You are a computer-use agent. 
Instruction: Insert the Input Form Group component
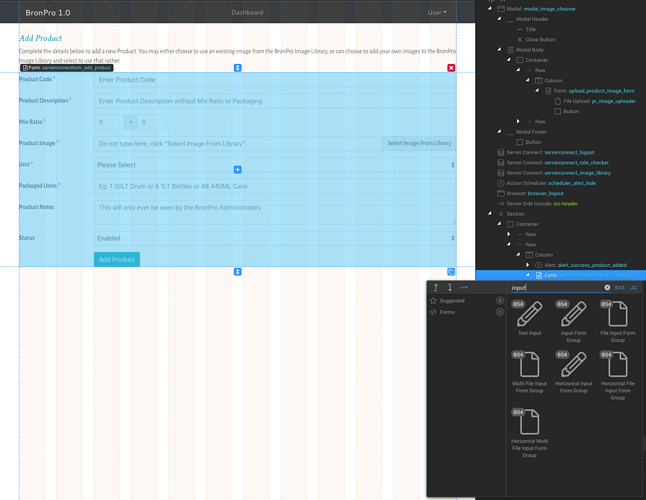[573, 322]
